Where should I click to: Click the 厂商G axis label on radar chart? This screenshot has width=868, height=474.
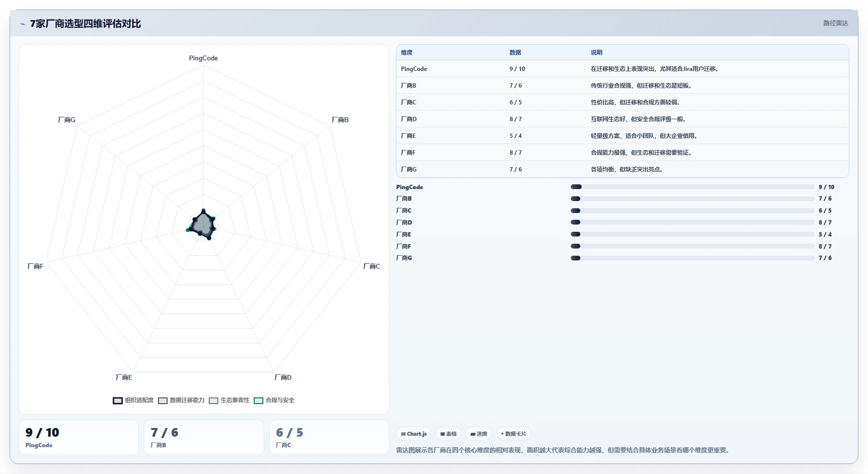(67, 120)
